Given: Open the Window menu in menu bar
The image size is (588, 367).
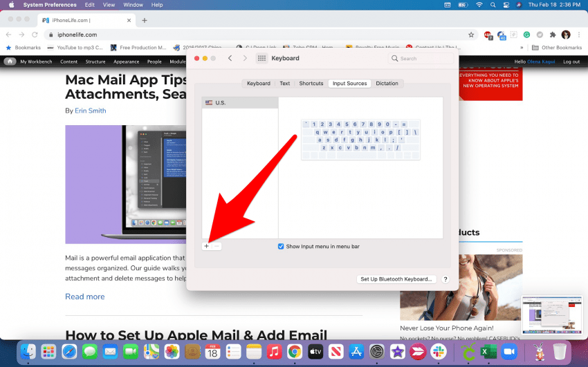Looking at the screenshot, I should [133, 5].
